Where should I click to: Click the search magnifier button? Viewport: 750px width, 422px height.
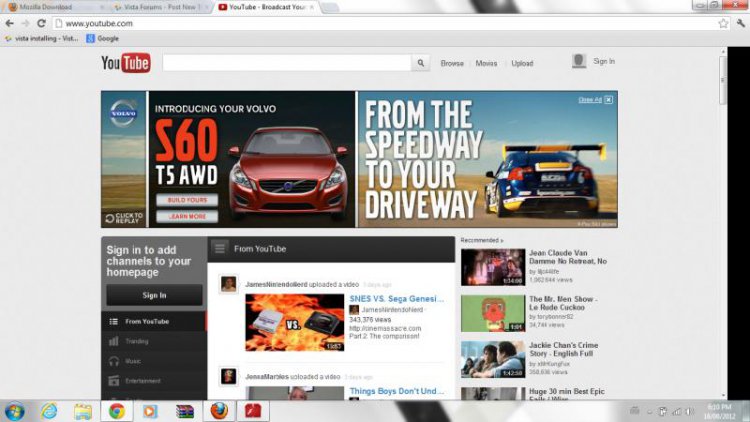(421, 63)
